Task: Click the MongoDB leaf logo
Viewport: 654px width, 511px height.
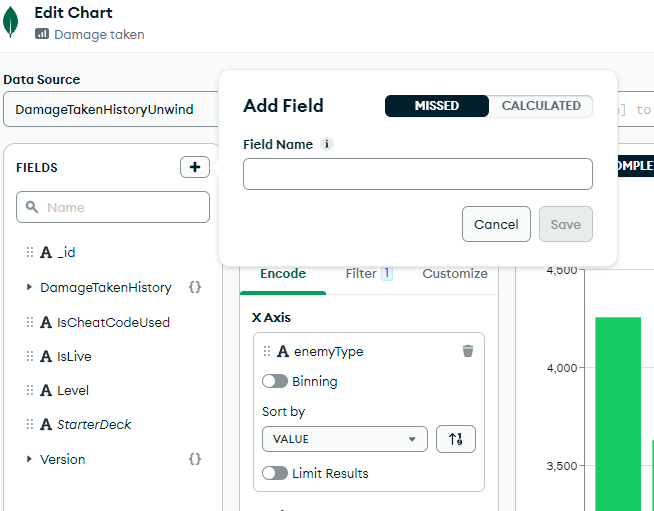Action: 12,22
